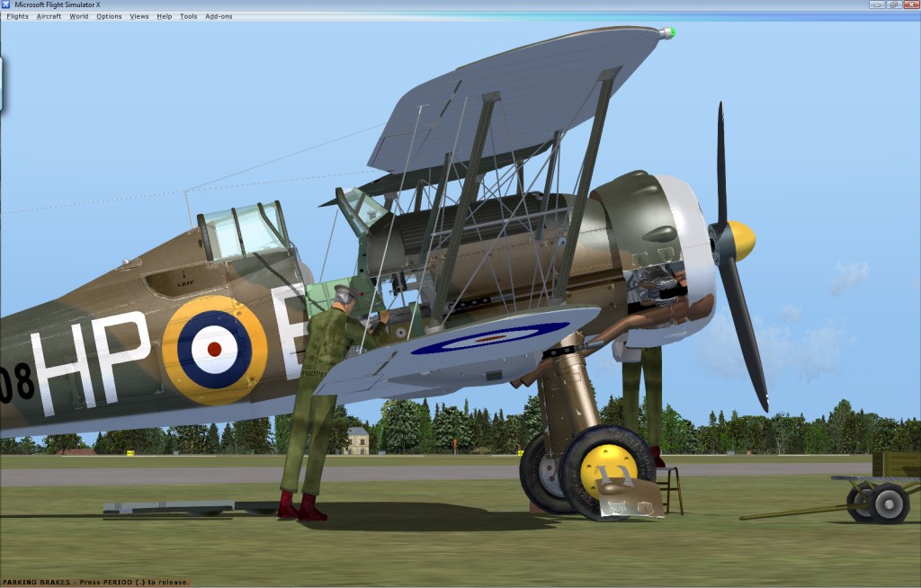Viewport: 921px width, 588px height.
Task: Click the Flight Simulator X title bar icon
Action: [6, 4]
